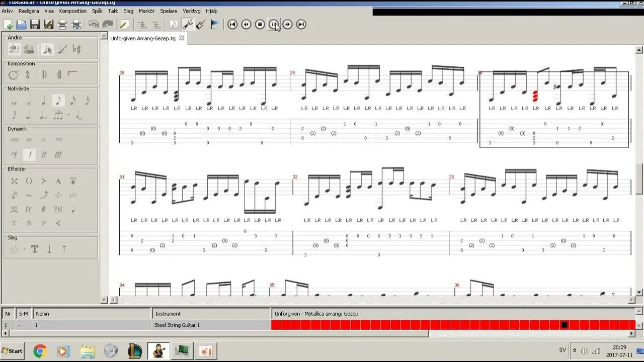Screen dimensions: 644x362
Task: Select Steel String Guitar 1 track instrument
Action: [211, 325]
